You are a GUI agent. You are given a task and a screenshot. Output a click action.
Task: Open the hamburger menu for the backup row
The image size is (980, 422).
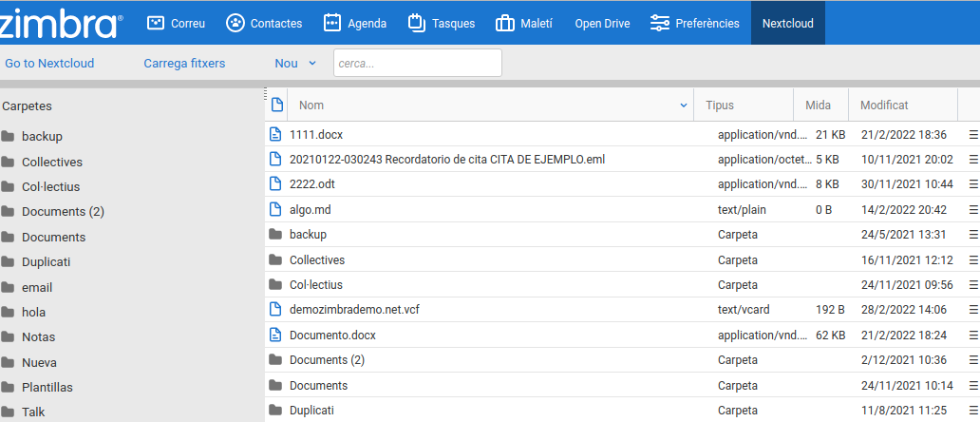[973, 235]
